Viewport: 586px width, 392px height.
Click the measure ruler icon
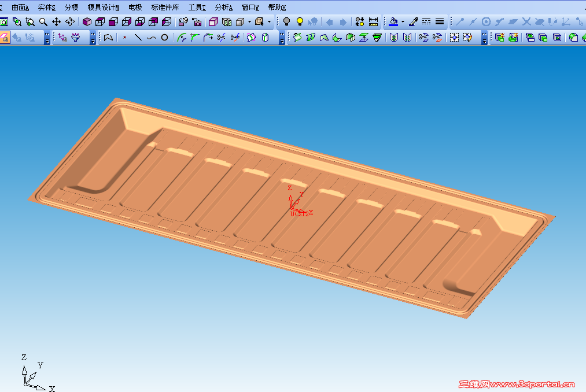coord(373,21)
